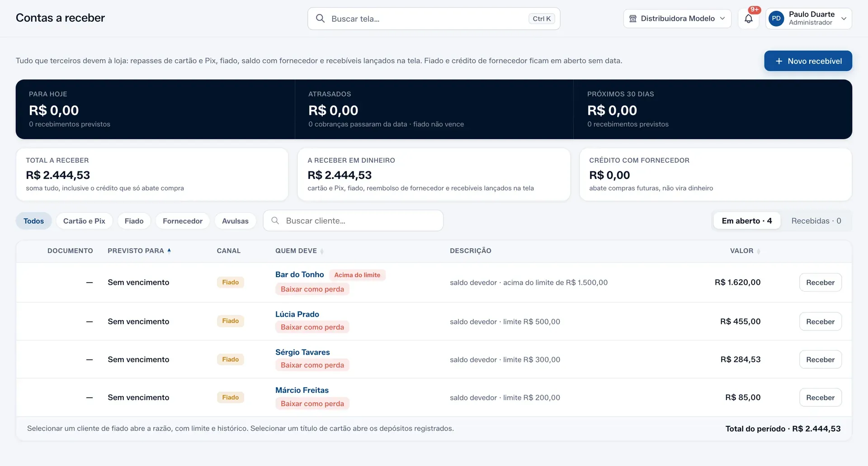The image size is (868, 466).
Task: Click the search magnifier in Buscar tela
Action: coord(320,19)
